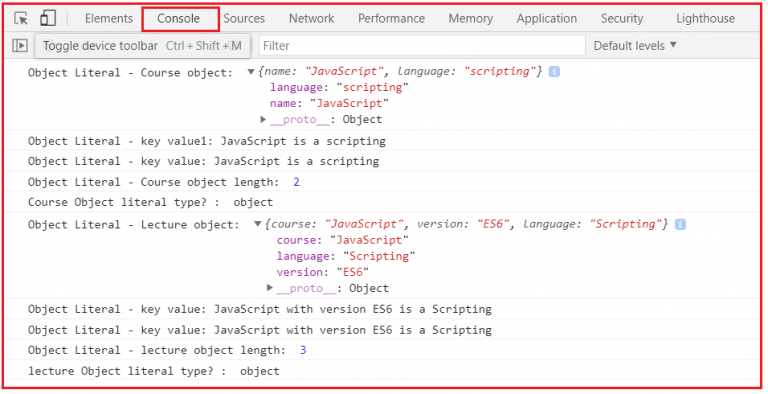The width and height of the screenshot is (768, 394).
Task: Expand __proto__ under the Course object
Action: pyautogui.click(x=263, y=119)
